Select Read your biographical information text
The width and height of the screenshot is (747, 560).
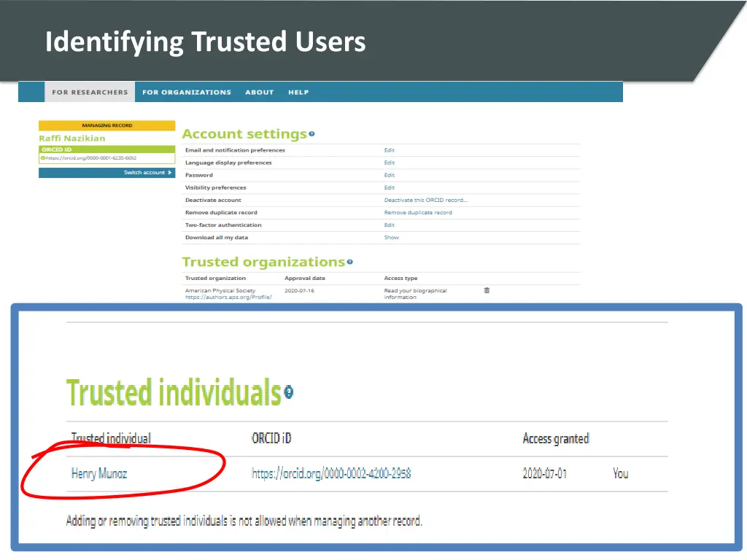415,294
